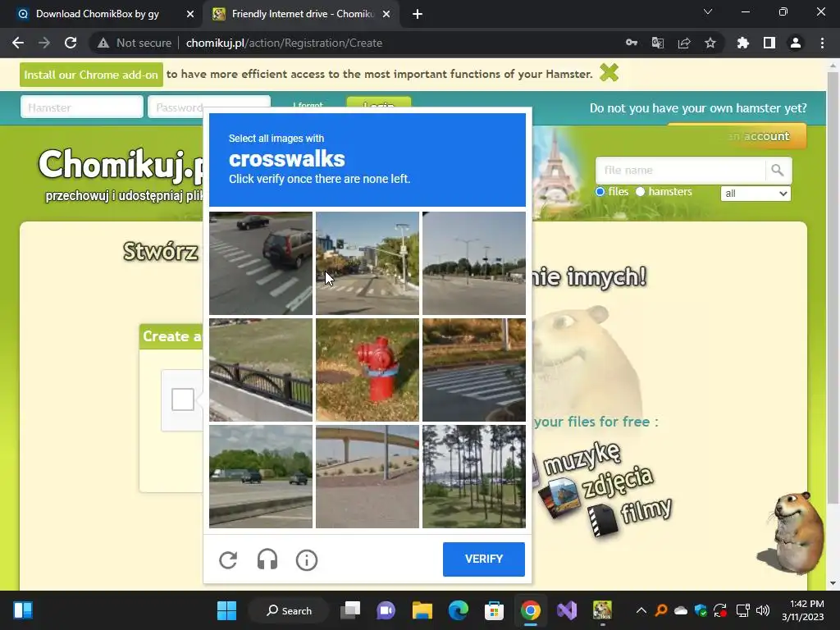Open Chrome extensions puzzle icon
The image size is (840, 630).
[x=742, y=43]
